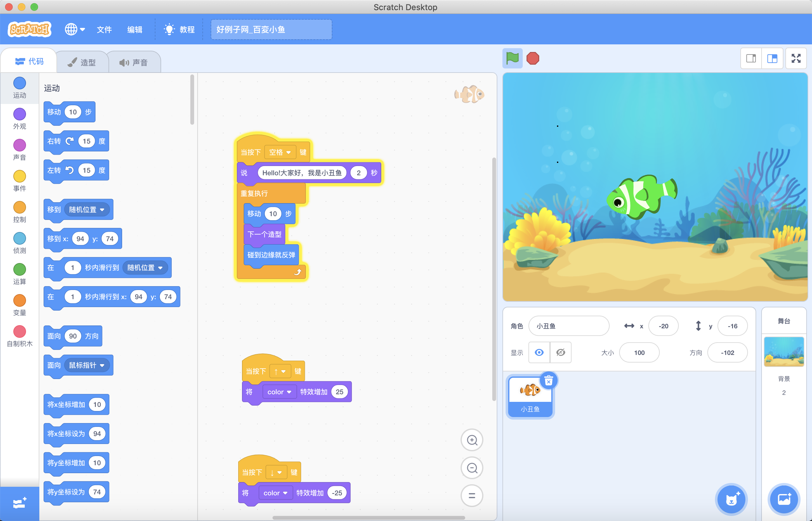
Task: Edit the sprite direction field -102
Action: [727, 352]
